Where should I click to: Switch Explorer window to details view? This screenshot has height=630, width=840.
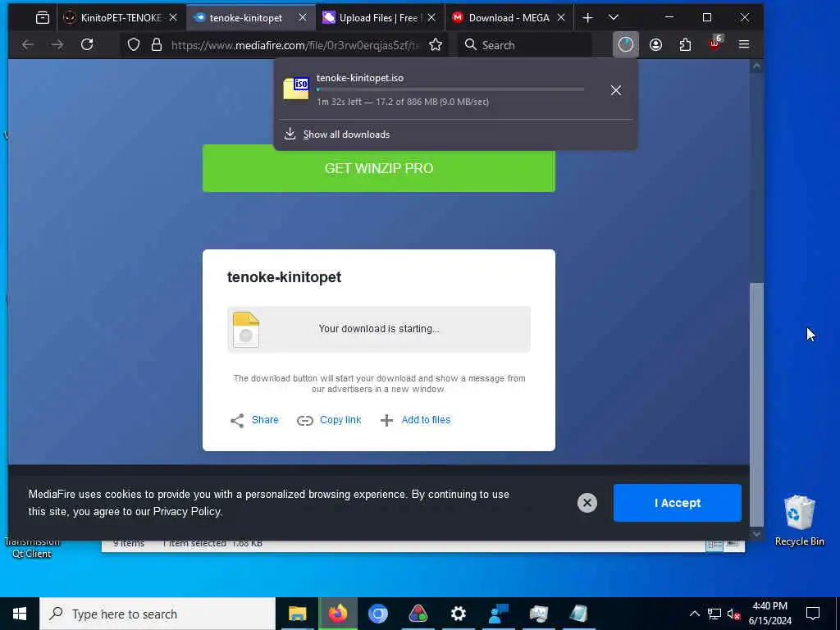(x=714, y=545)
